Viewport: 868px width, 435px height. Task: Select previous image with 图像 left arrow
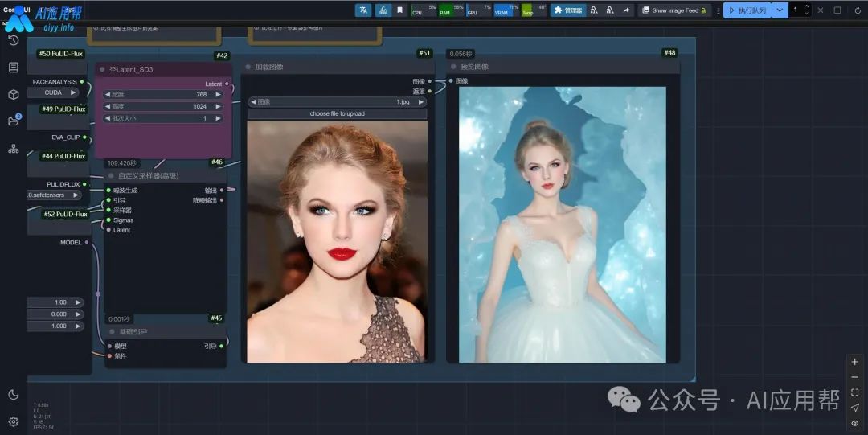pos(253,102)
